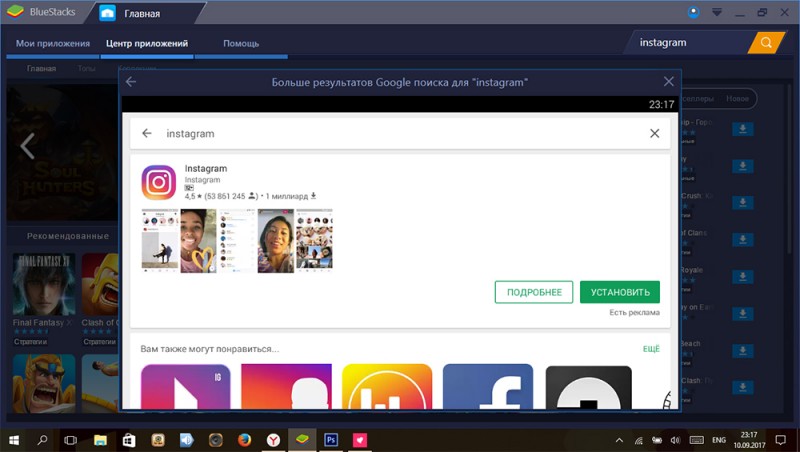Show hidden system tray icons
The height and width of the screenshot is (452, 800).
tap(619, 440)
